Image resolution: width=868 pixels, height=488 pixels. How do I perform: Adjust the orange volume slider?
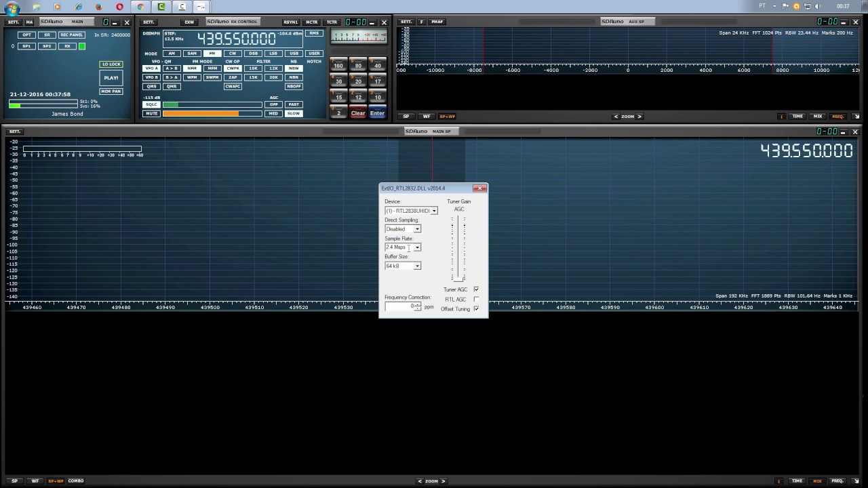point(212,113)
